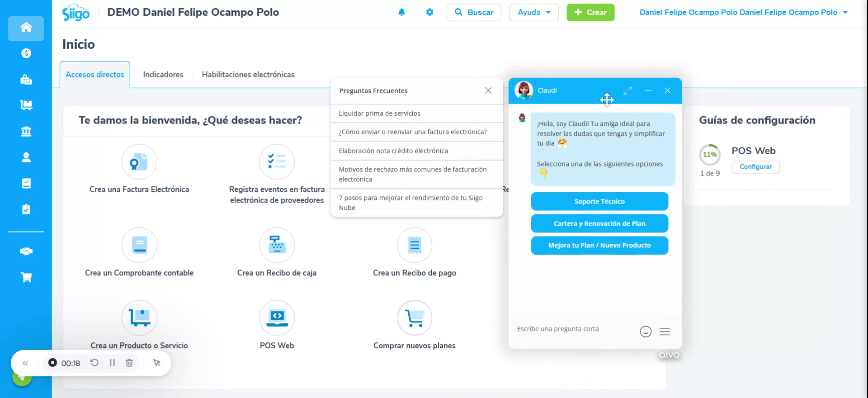The width and height of the screenshot is (868, 398).
Task: Open Motivos de rechazo más comunes FAQ
Action: click(x=417, y=174)
